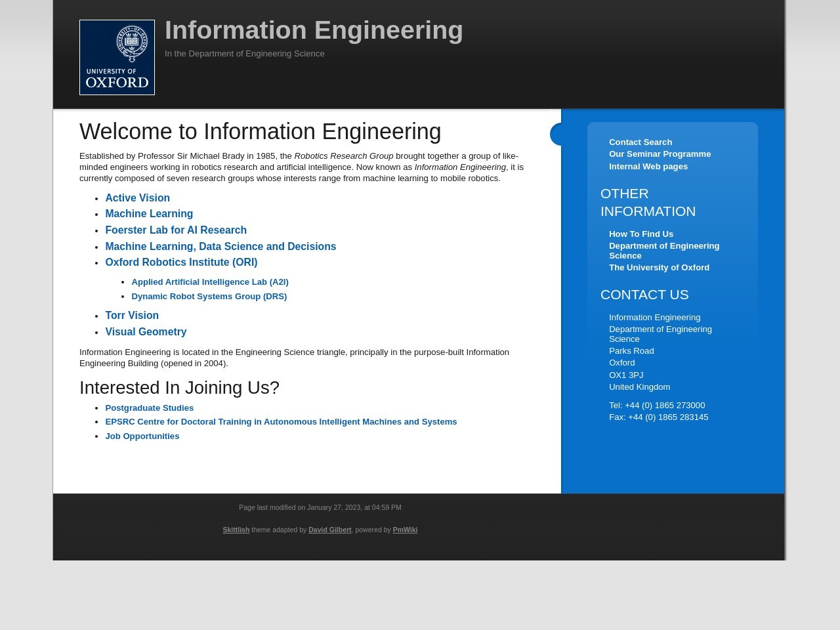Open Machine Learning, Data Science and Decisions
The image size is (840, 630).
coord(220,246)
